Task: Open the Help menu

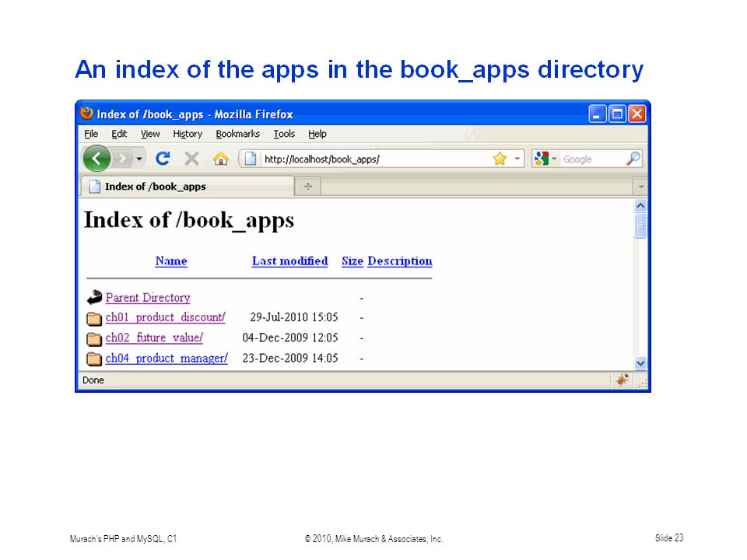Action: (317, 134)
